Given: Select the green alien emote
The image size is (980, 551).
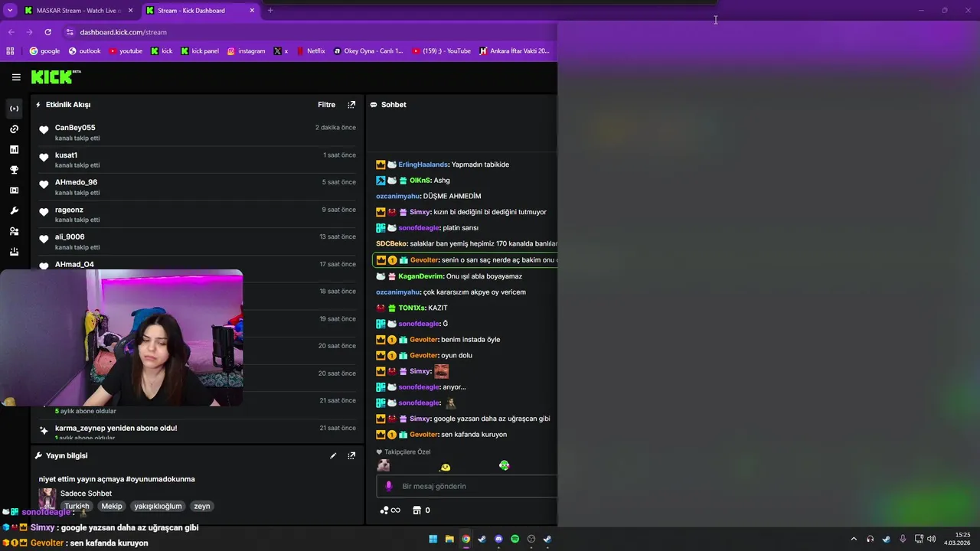Looking at the screenshot, I should click(x=504, y=465).
